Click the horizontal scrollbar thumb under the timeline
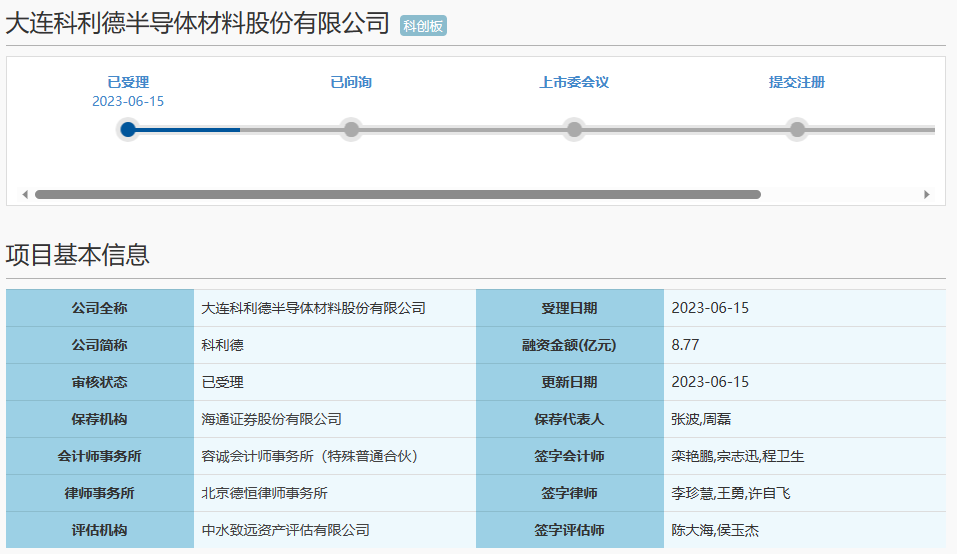Screen dimensions: 957x554 [398, 195]
